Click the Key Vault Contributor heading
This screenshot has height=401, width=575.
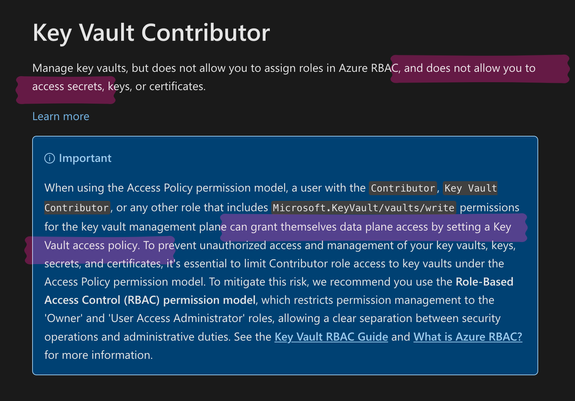point(151,33)
